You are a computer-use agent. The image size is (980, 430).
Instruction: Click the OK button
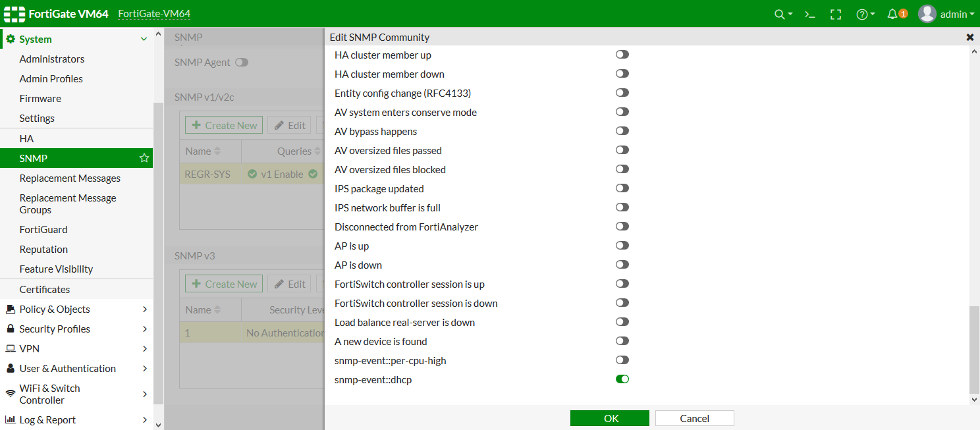[609, 418]
